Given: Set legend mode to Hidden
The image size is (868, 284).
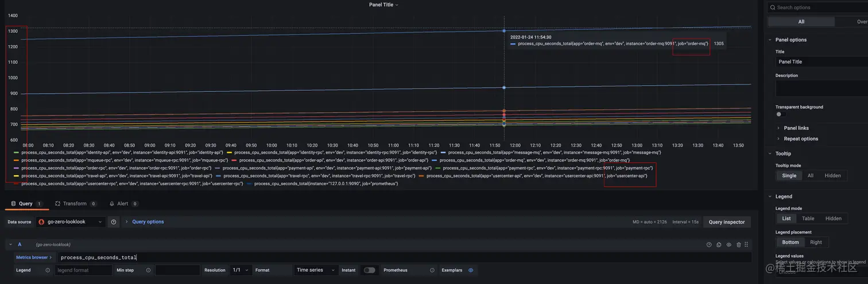Looking at the screenshot, I should pyautogui.click(x=833, y=218).
